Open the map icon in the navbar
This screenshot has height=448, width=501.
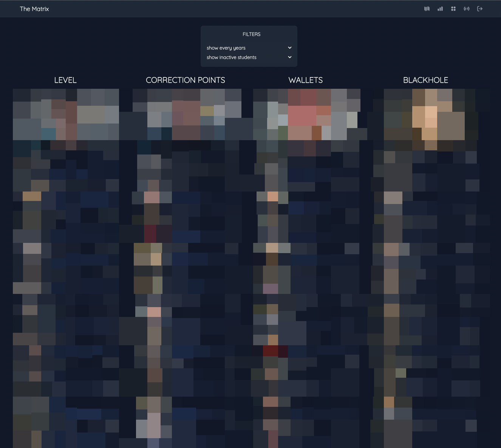coord(427,9)
